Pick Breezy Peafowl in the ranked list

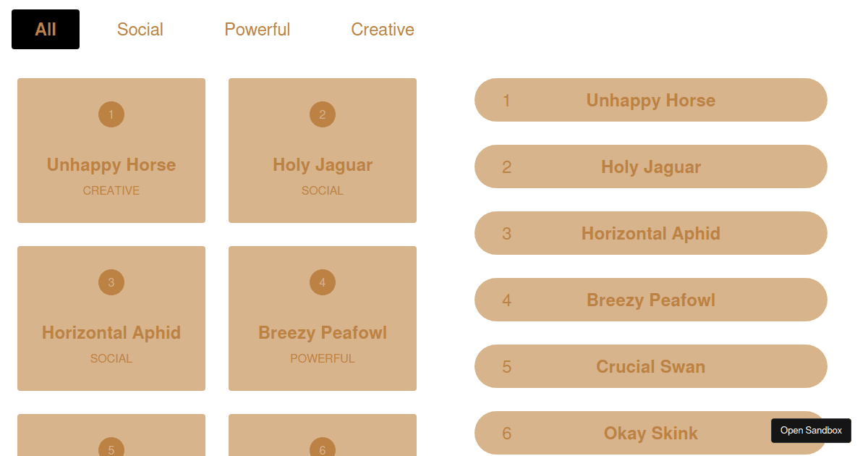(650, 300)
